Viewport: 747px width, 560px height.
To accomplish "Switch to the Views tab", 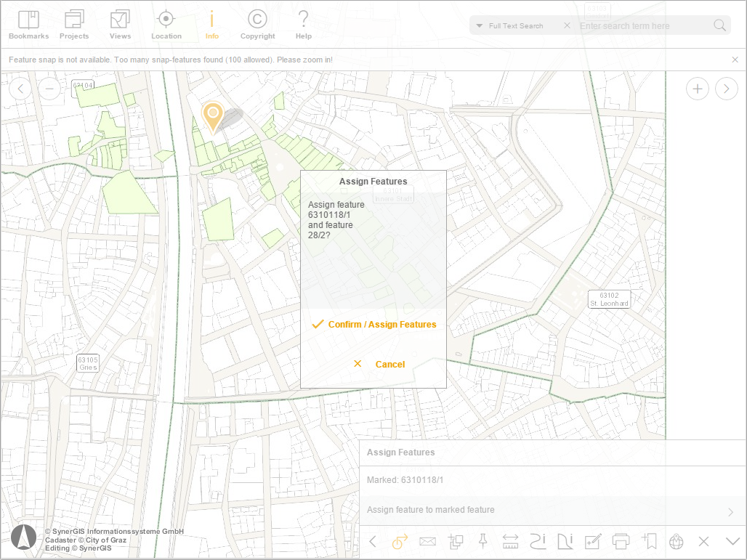I will 120,24.
